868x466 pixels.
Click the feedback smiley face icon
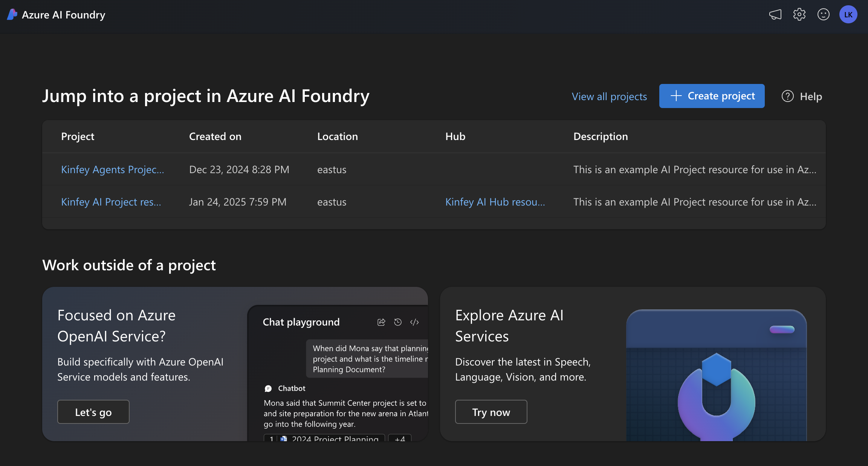[824, 15]
